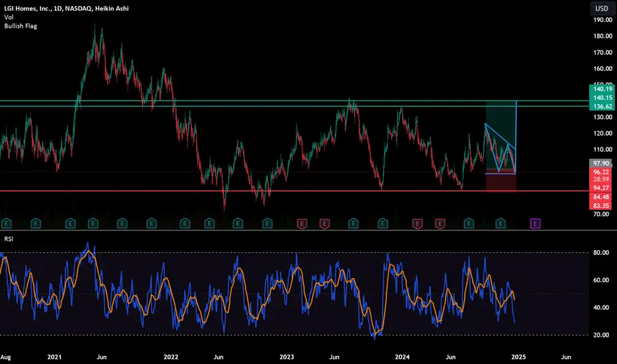617x364 pixels.
Task: Click the 190.00 price axis label
Action: 603,20
